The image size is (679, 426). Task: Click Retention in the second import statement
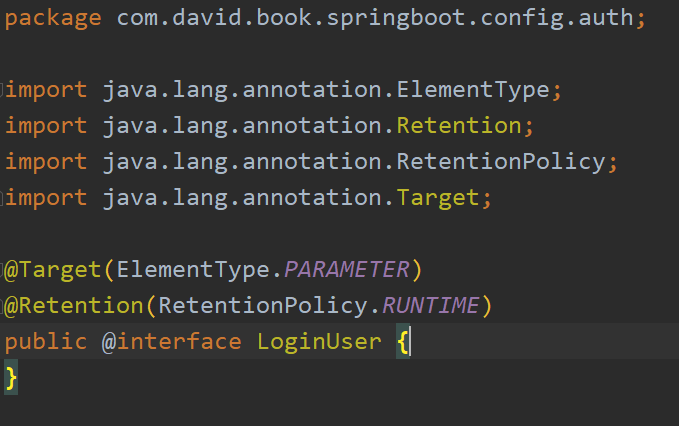[x=459, y=126]
